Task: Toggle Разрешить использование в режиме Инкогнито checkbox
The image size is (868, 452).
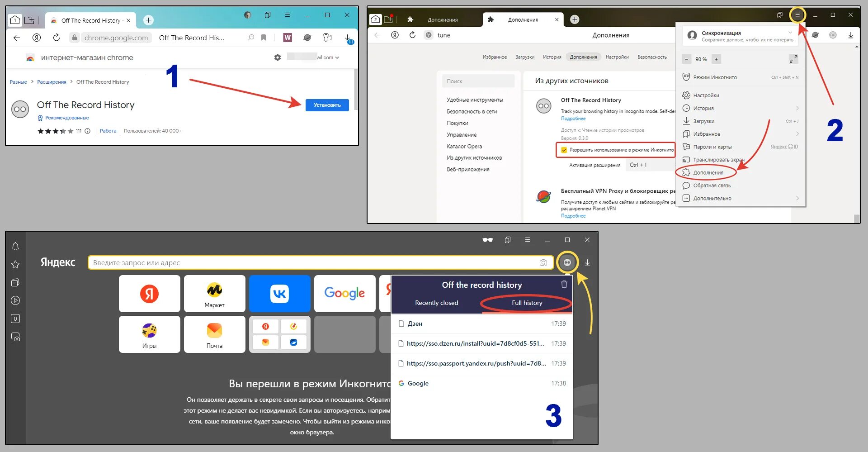Action: (x=564, y=150)
